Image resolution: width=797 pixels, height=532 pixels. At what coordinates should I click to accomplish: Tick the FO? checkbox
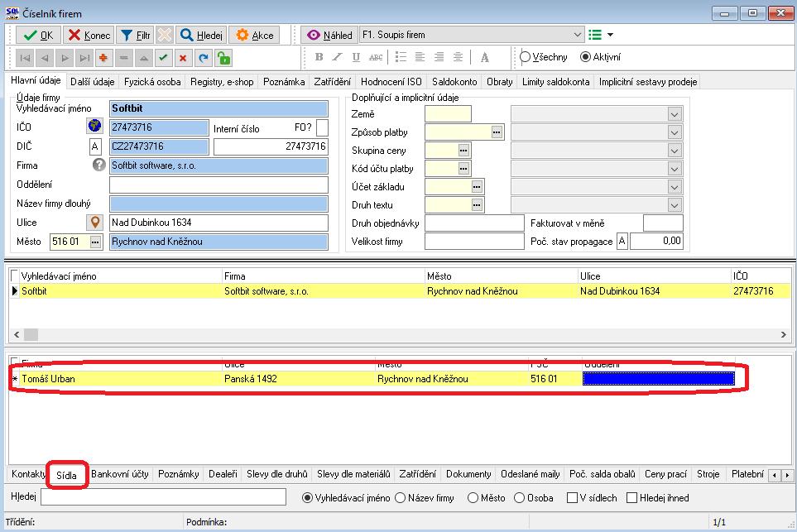322,127
